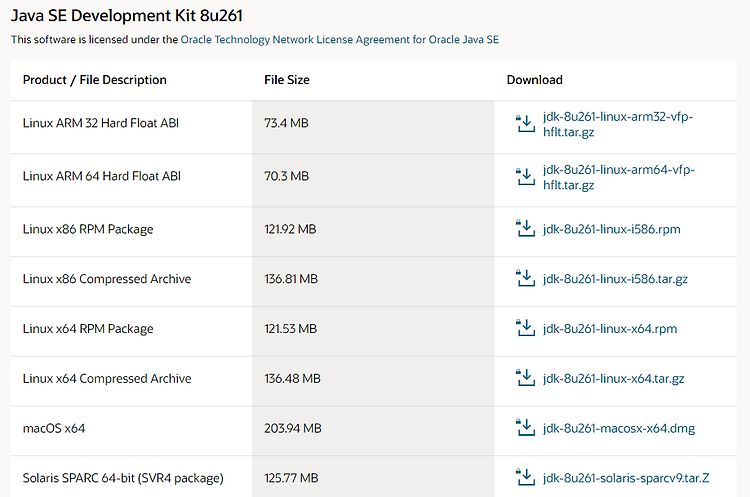Click download icon for Linux ARM 64 package
The image size is (750, 497).
[525, 177]
